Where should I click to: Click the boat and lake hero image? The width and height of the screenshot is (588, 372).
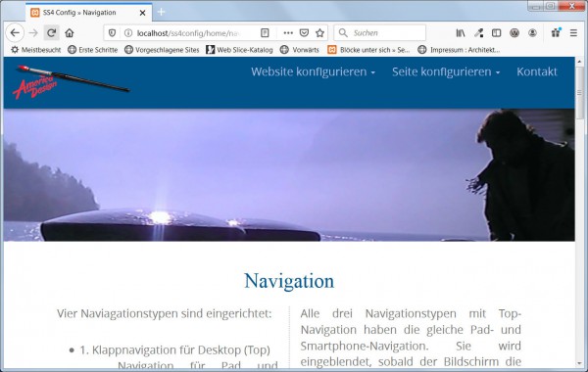coord(289,175)
